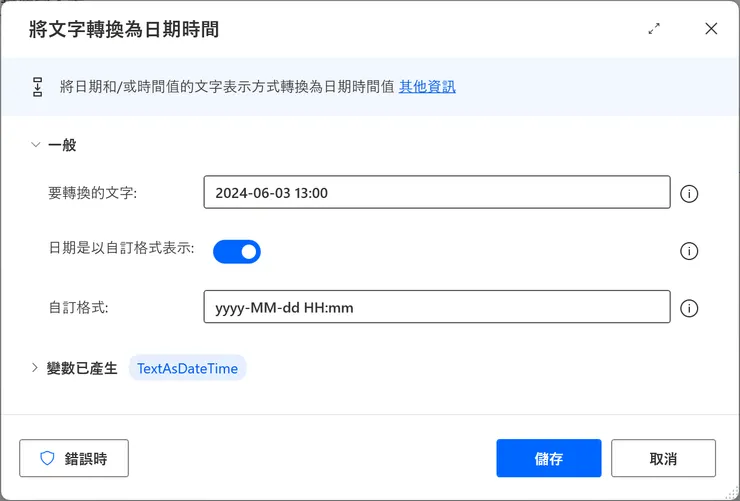Click the 儲存 button
Image resolution: width=740 pixels, height=501 pixels.
pos(548,458)
